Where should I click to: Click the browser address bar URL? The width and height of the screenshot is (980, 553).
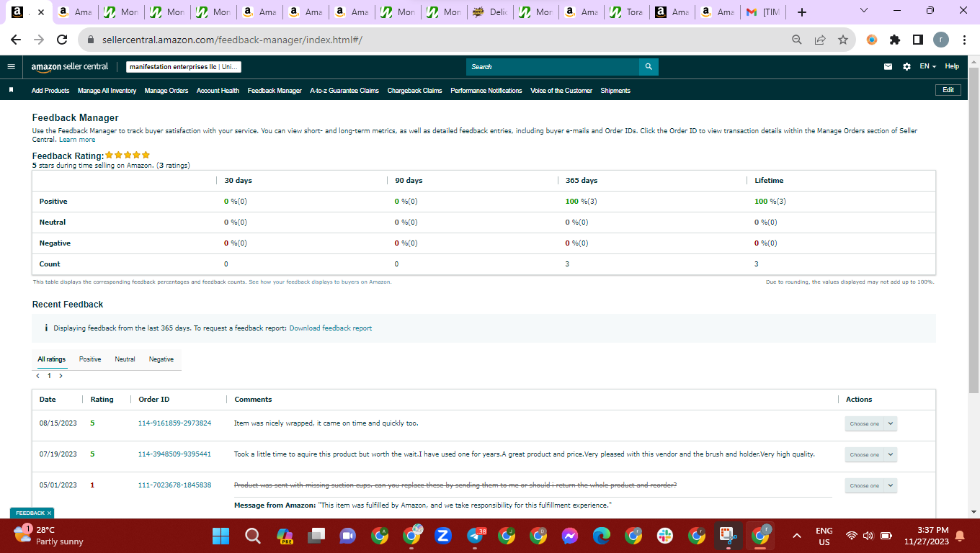point(232,40)
